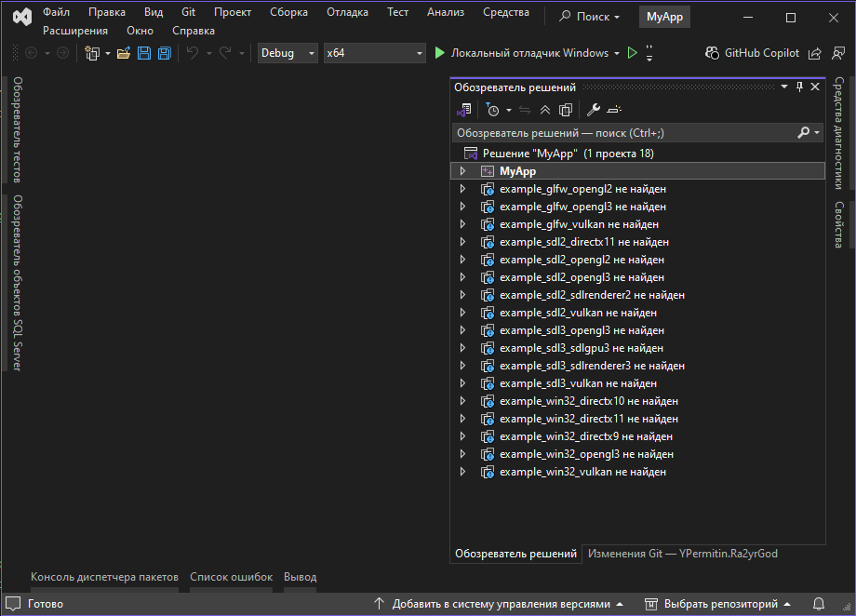Viewport: 856px width, 616px height.
Task: Toggle sync with active document
Action: [x=525, y=110]
